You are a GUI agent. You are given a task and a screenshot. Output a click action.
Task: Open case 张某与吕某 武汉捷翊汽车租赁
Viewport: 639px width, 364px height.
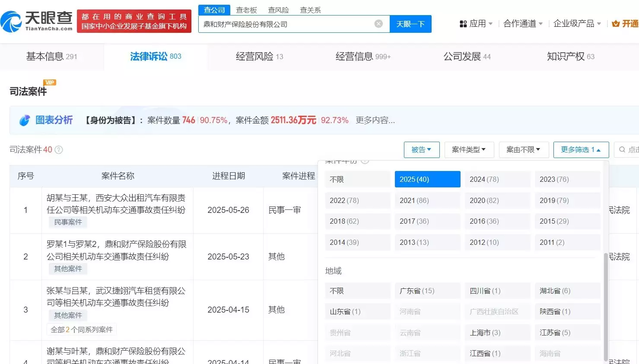pyautogui.click(x=116, y=297)
